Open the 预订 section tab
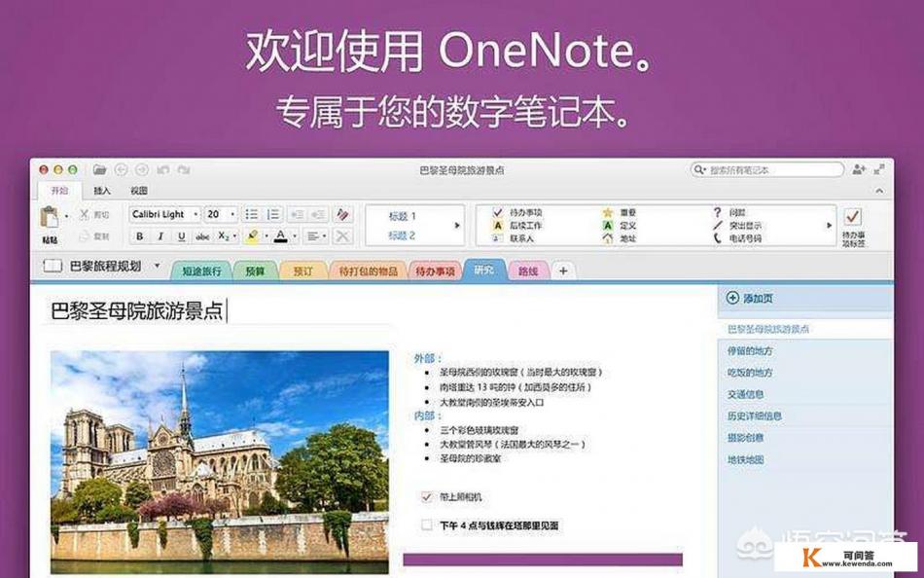Screen dimensions: 924x578 [302, 271]
